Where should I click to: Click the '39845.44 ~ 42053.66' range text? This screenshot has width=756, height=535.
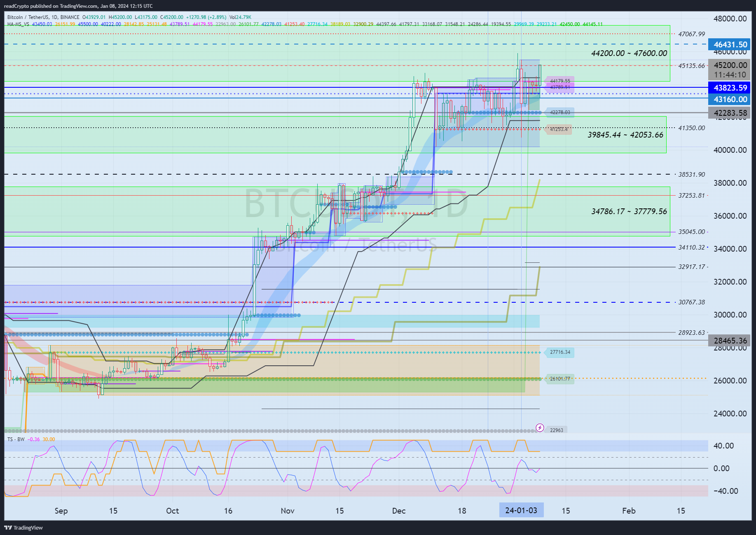pos(625,135)
